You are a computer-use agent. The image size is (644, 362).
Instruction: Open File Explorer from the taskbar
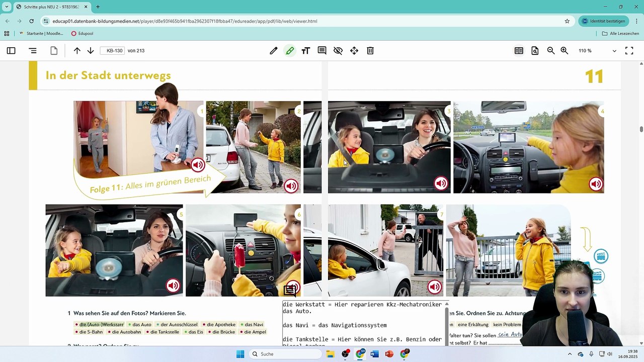click(x=331, y=354)
